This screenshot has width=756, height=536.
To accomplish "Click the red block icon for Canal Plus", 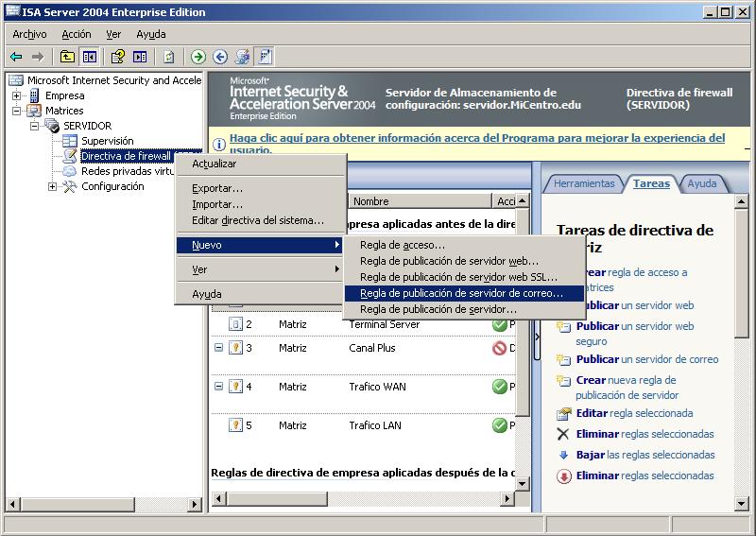I will coord(499,348).
